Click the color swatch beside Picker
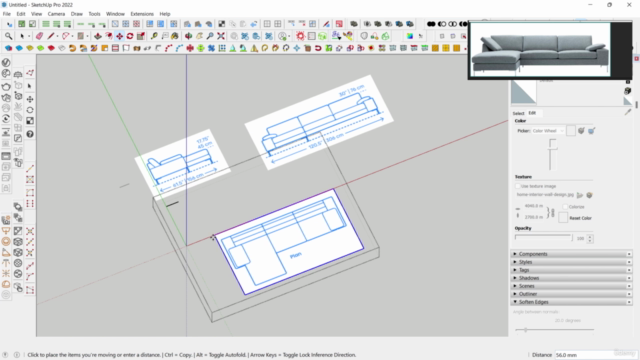This screenshot has width=640, height=360. 571,131
